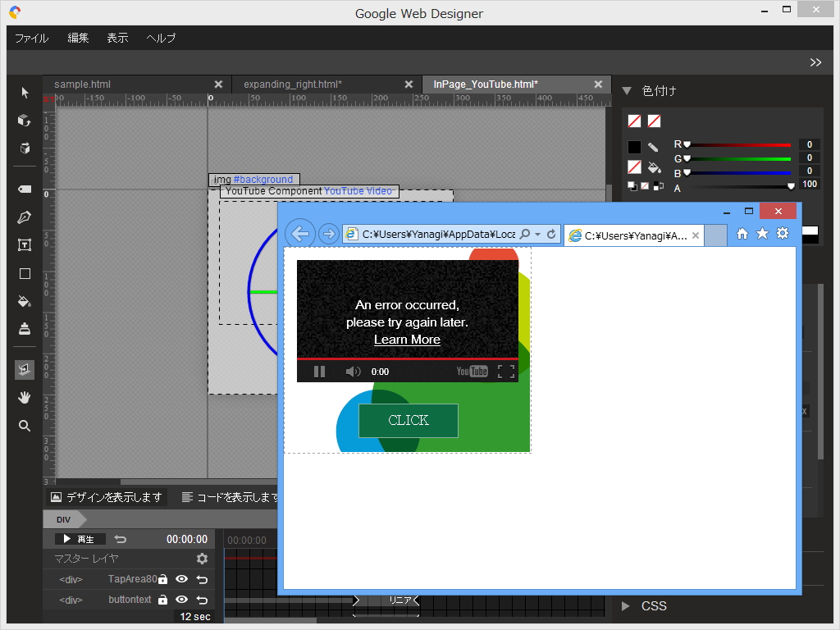The height and width of the screenshot is (630, 840).
Task: Select the Selection arrow tool
Action: click(25, 93)
